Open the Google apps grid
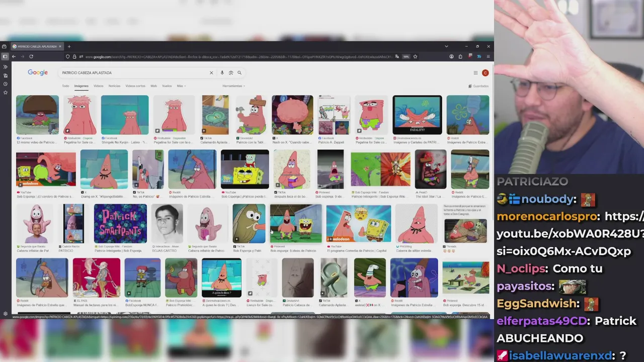The image size is (644, 362). coord(475,73)
